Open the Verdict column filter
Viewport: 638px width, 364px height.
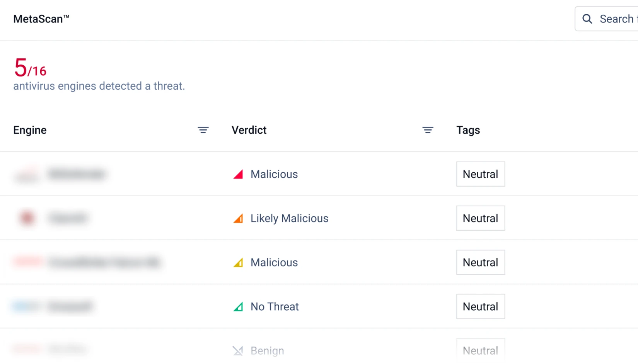[428, 130]
